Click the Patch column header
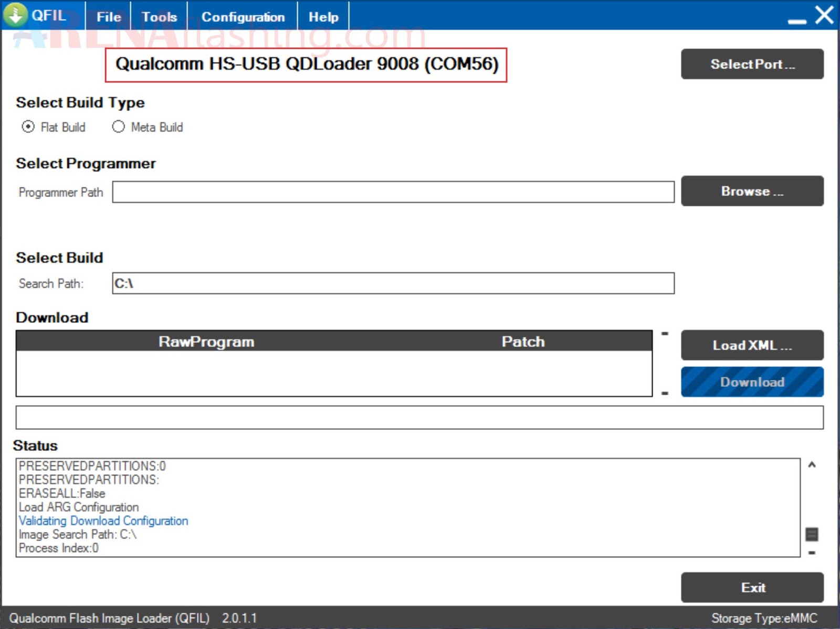 523,342
